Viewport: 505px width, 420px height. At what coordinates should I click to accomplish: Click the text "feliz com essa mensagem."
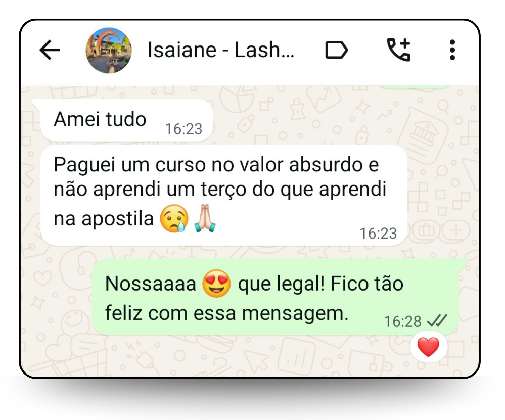[227, 313]
